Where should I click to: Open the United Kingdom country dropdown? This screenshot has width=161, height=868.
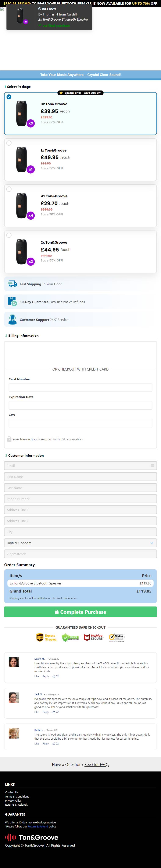click(80, 543)
